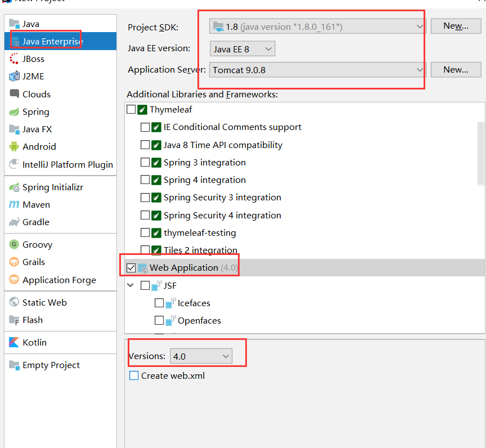Screen dimensions: 486x448
Task: Choose the Android robot icon
Action: (14, 146)
